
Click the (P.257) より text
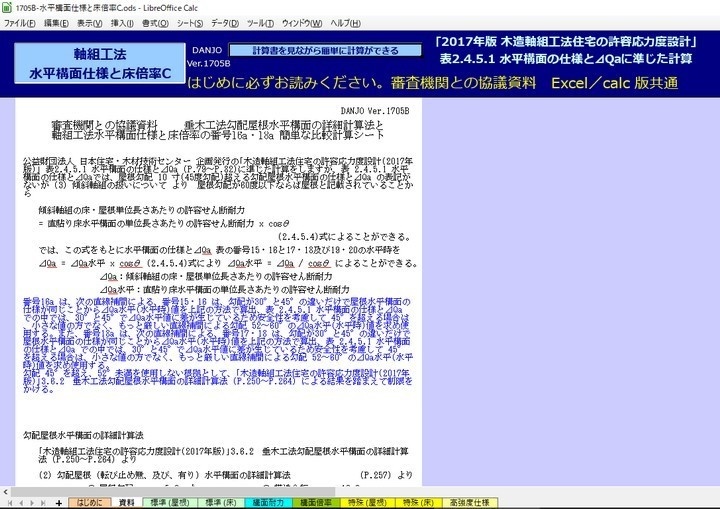pos(386,475)
